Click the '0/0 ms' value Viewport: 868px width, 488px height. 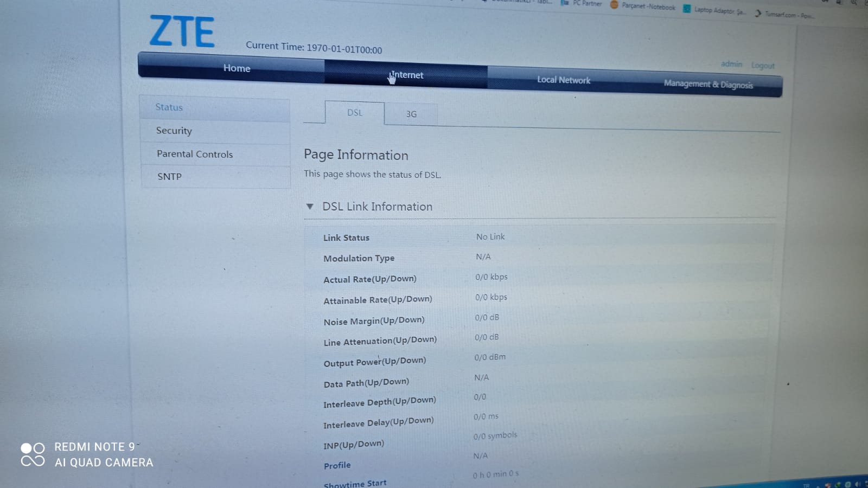click(486, 416)
